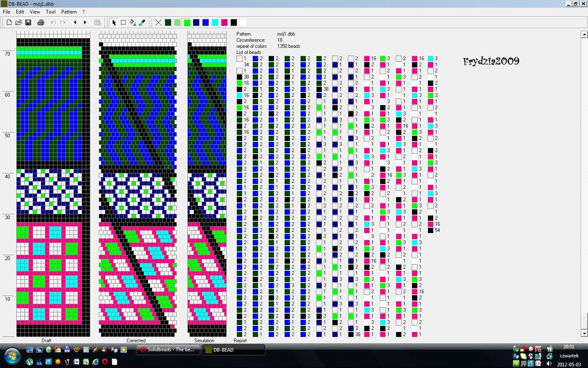Launch Opera browser from quick launch
Image resolution: width=588 pixels, height=368 pixels.
pyautogui.click(x=105, y=362)
